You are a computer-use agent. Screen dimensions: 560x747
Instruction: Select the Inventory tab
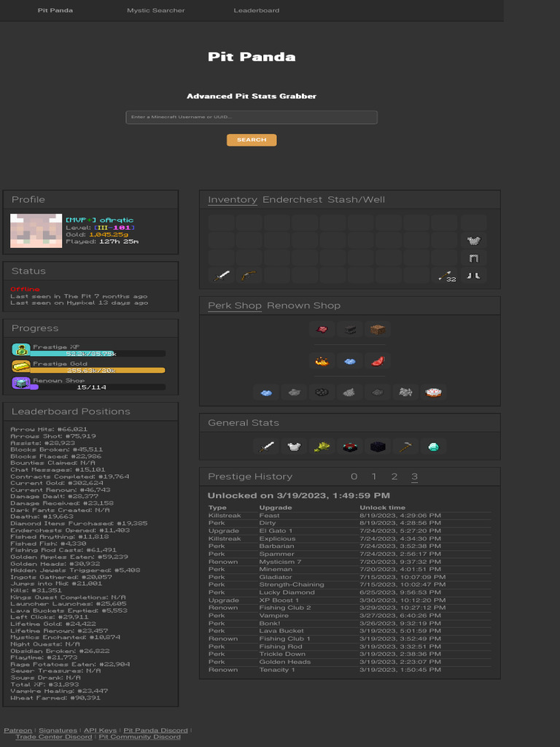pyautogui.click(x=233, y=200)
